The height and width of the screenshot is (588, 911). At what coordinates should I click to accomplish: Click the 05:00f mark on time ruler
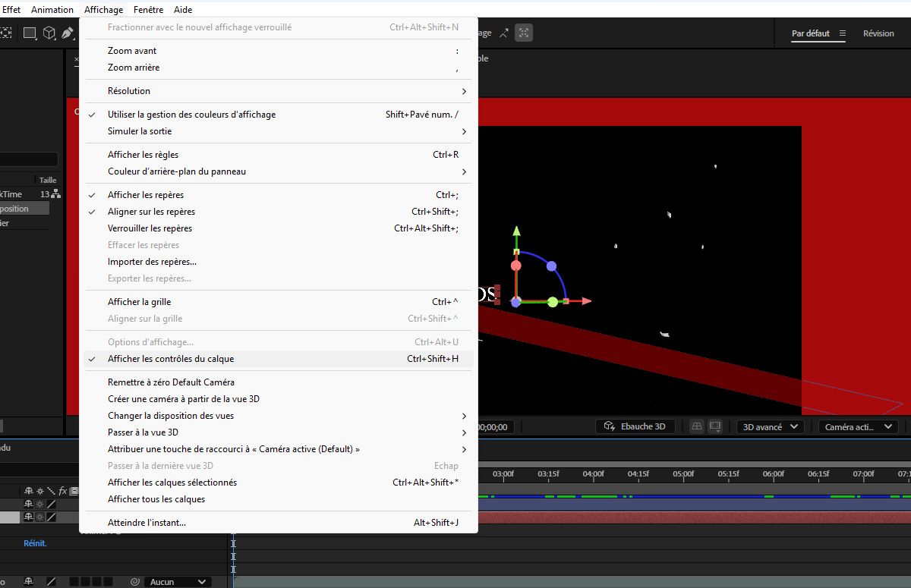point(683,474)
